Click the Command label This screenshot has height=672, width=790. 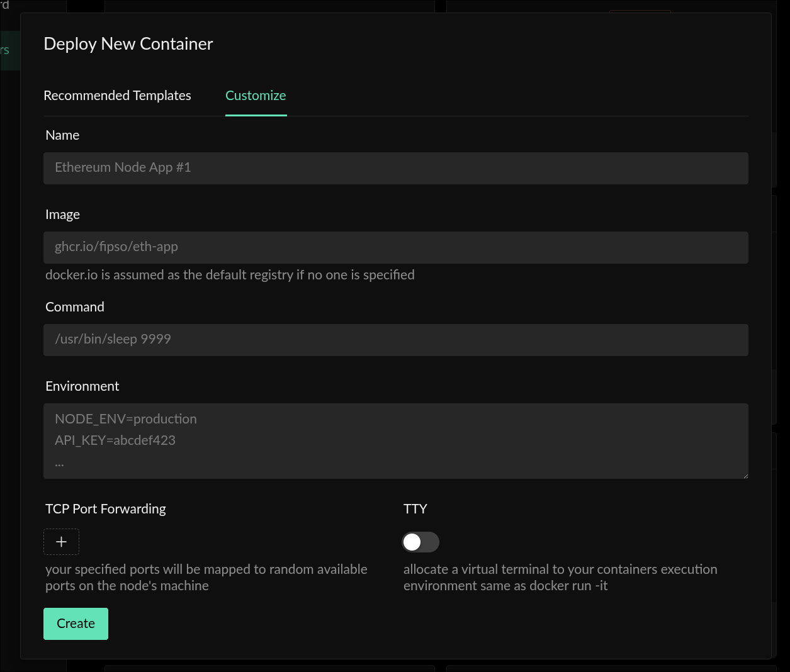point(75,307)
